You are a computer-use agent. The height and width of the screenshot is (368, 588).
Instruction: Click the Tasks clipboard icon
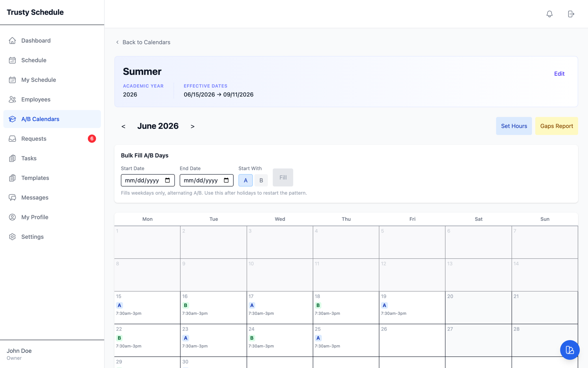pos(12,158)
